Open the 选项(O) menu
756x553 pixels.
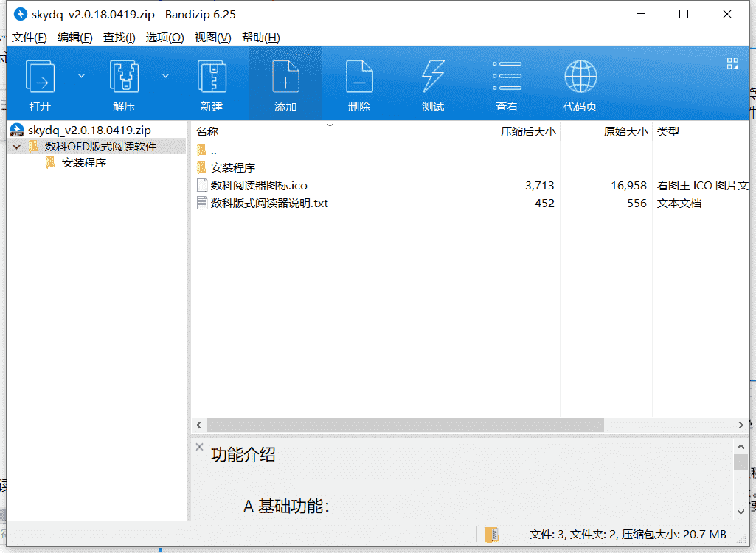165,37
